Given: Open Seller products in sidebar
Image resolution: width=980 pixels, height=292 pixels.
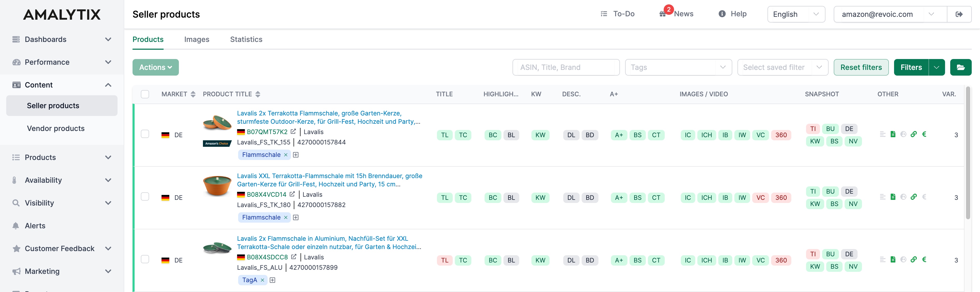Looking at the screenshot, I should click(x=62, y=105).
